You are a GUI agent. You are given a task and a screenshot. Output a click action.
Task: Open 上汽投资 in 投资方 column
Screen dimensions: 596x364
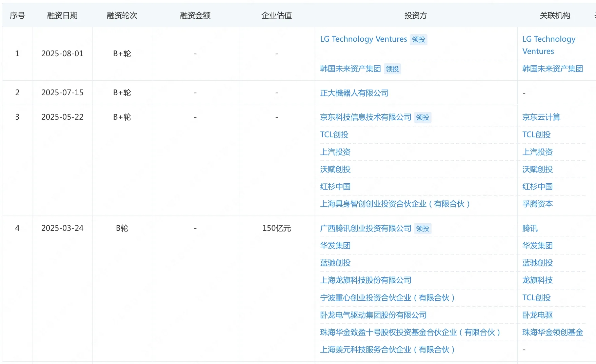coord(335,152)
